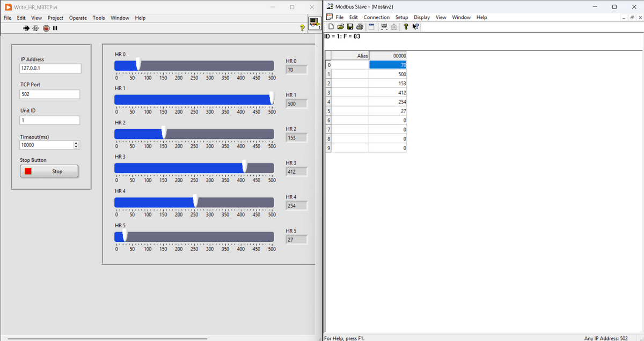Select the register cell with value 254
The width and height of the screenshot is (644, 341).
(388, 101)
